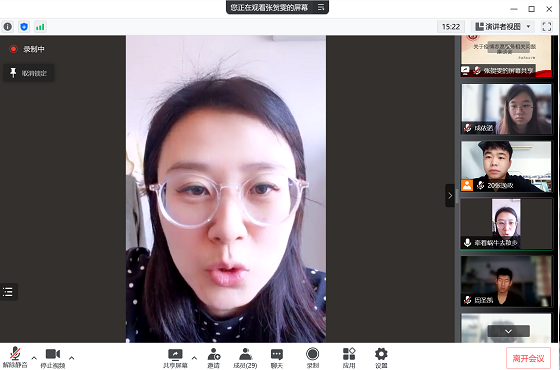The image size is (560, 370).
Task: Click the blue security shield icon
Action: click(x=24, y=27)
